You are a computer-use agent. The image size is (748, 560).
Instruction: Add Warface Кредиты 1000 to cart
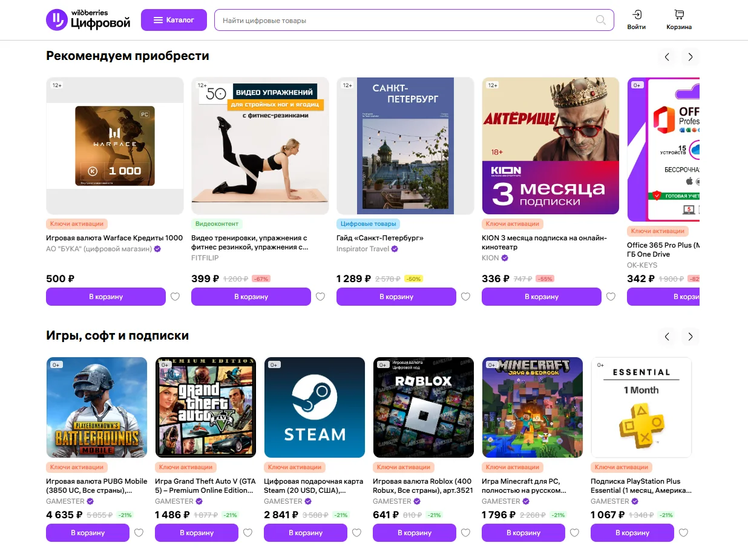click(106, 297)
